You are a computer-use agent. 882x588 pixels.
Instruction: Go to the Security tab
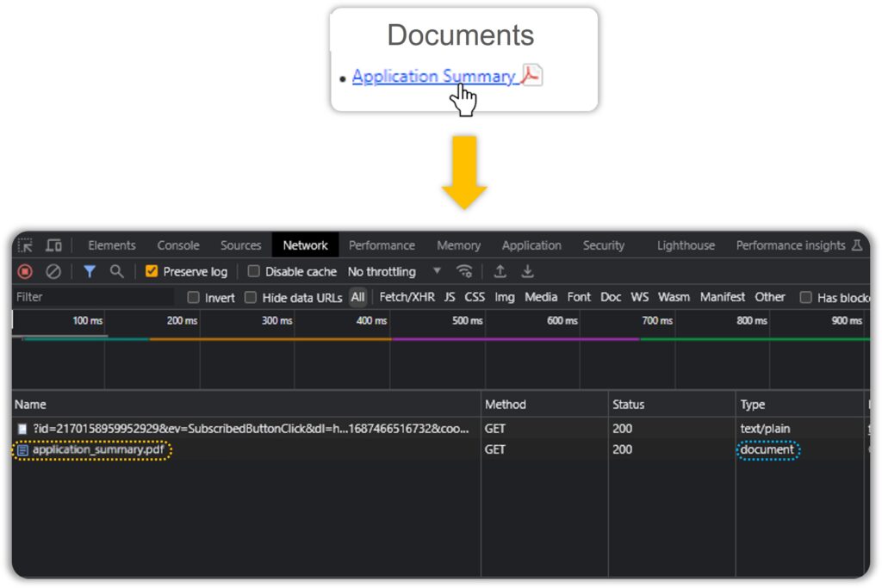[x=604, y=245]
